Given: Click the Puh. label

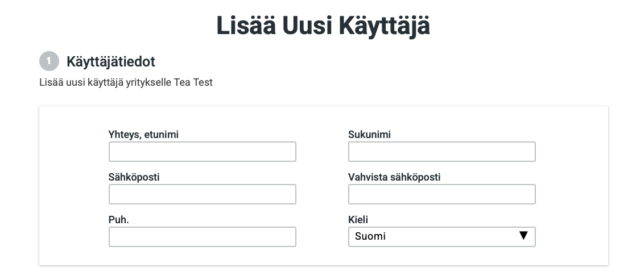Looking at the screenshot, I should (x=118, y=220).
